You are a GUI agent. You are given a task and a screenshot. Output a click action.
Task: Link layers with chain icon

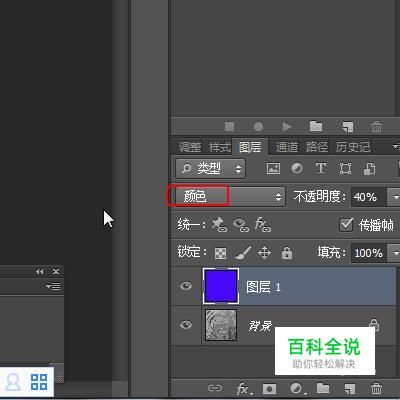pyautogui.click(x=215, y=388)
